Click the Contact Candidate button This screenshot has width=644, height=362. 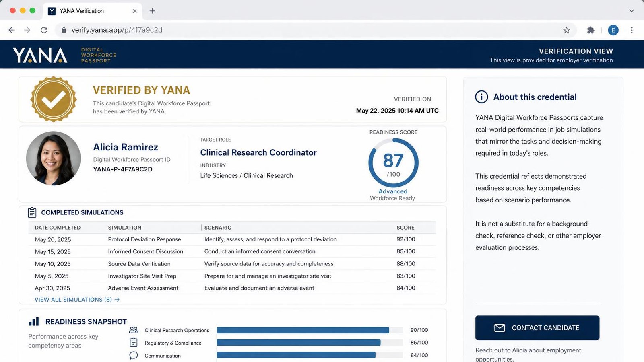(x=537, y=328)
